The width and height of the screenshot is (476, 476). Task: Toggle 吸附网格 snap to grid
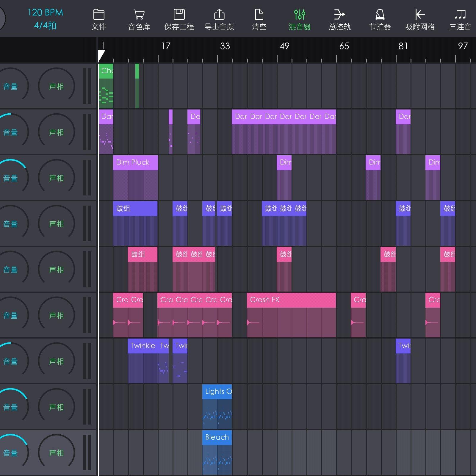(x=420, y=15)
